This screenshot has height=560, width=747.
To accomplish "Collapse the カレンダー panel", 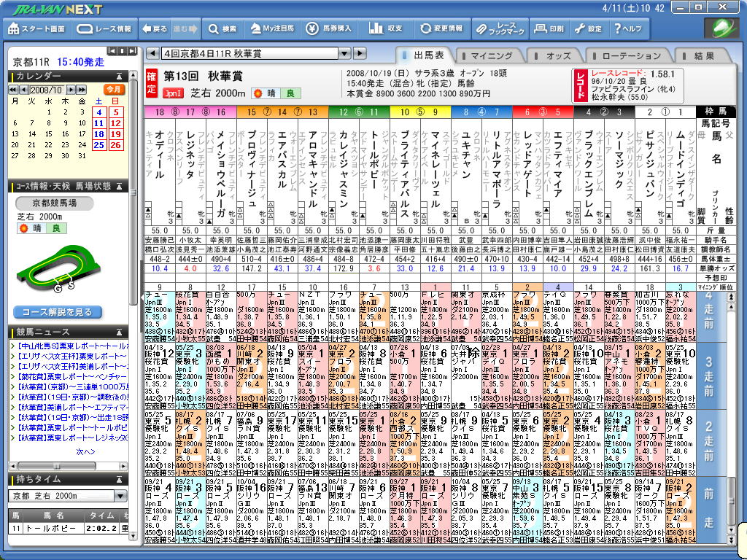I will click(x=119, y=76).
